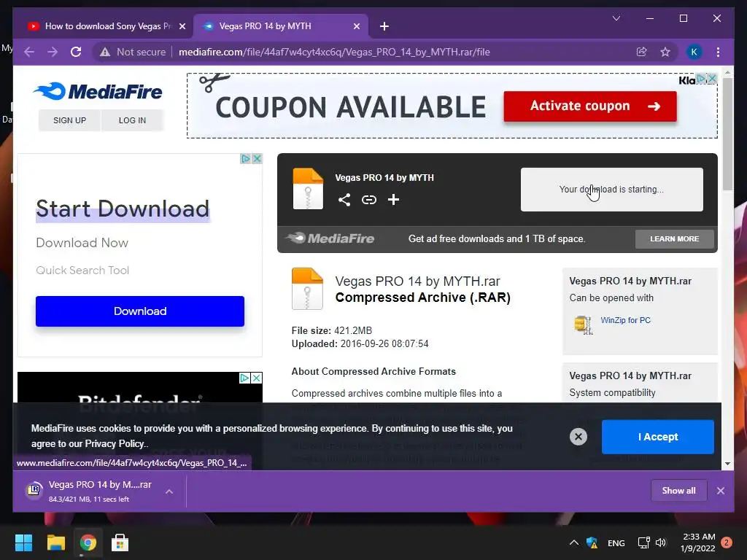Dismiss the cookie notice with the X

[578, 437]
